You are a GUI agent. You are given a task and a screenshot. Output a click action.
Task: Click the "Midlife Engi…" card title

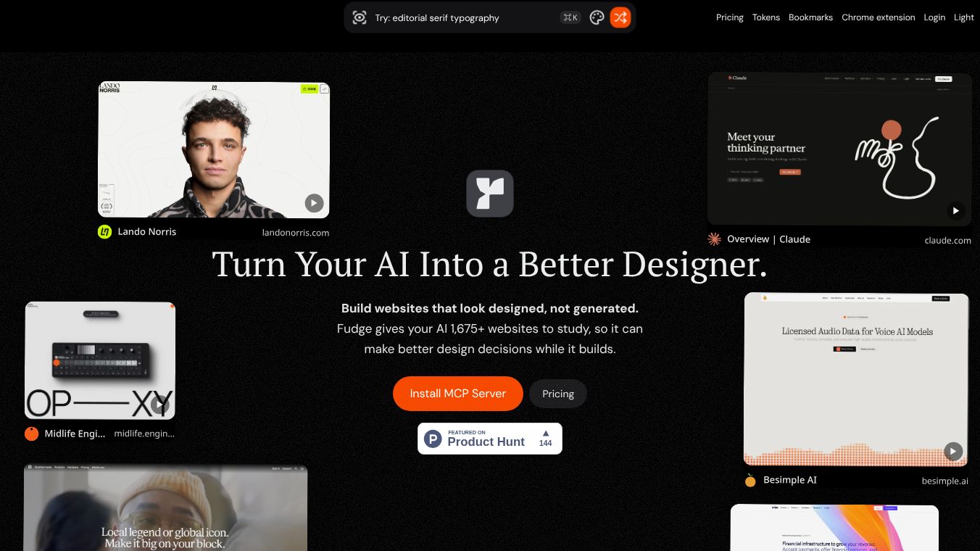75,434
